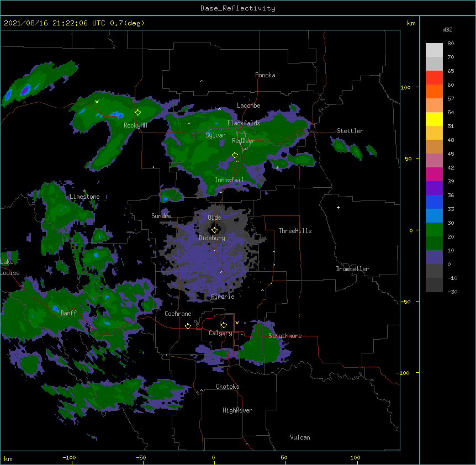
Task: Click the dBZ legend heading
Action: 447,30
